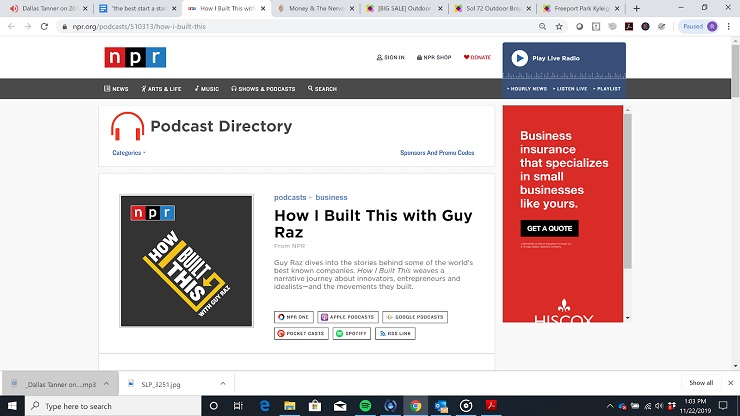This screenshot has height=416, width=740.
Task: Expand options for Dallas Tanner mp3 download
Action: coord(107,384)
